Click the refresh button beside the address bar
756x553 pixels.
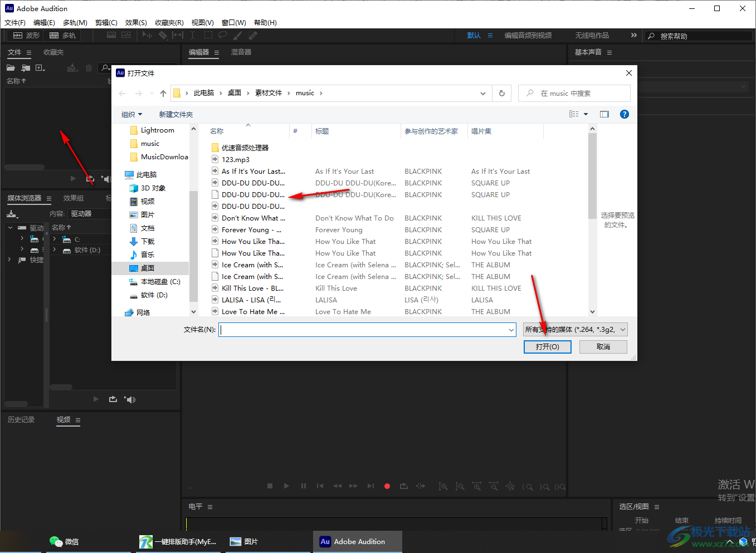click(502, 93)
